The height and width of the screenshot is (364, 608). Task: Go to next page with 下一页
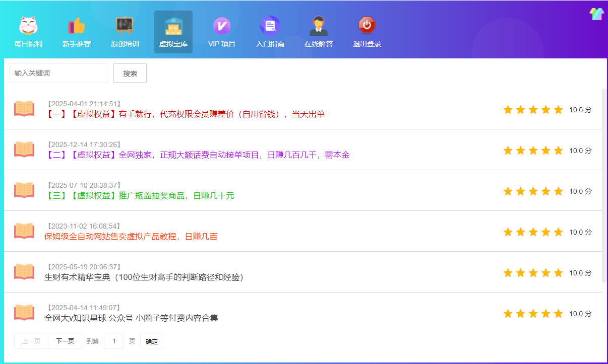pyautogui.click(x=65, y=341)
